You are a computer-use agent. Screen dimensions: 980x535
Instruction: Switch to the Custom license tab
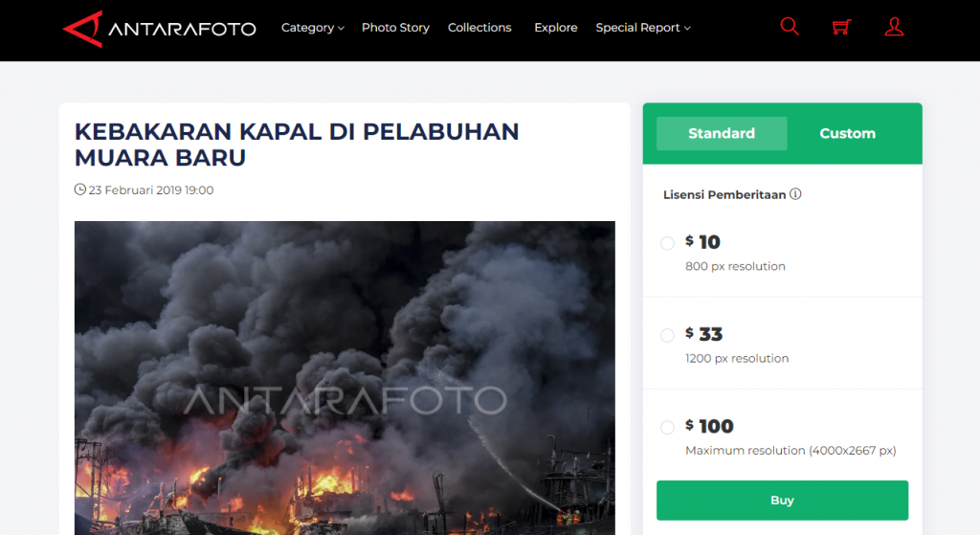pos(847,133)
